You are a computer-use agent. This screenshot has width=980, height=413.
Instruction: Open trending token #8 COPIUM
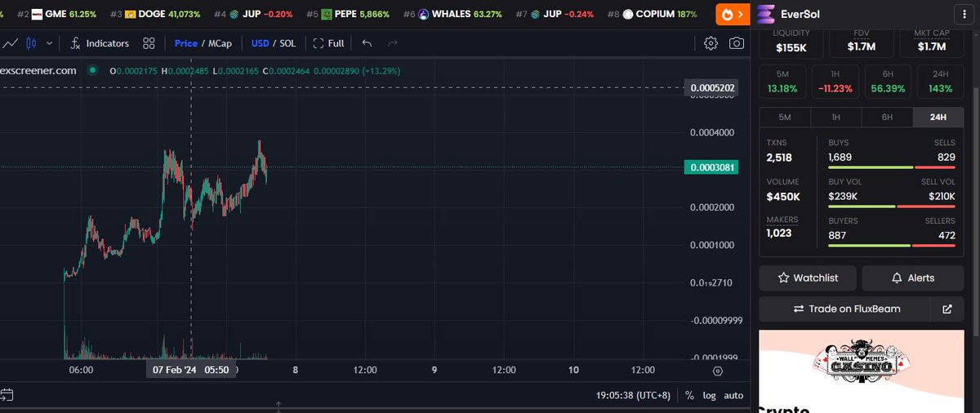tap(652, 15)
